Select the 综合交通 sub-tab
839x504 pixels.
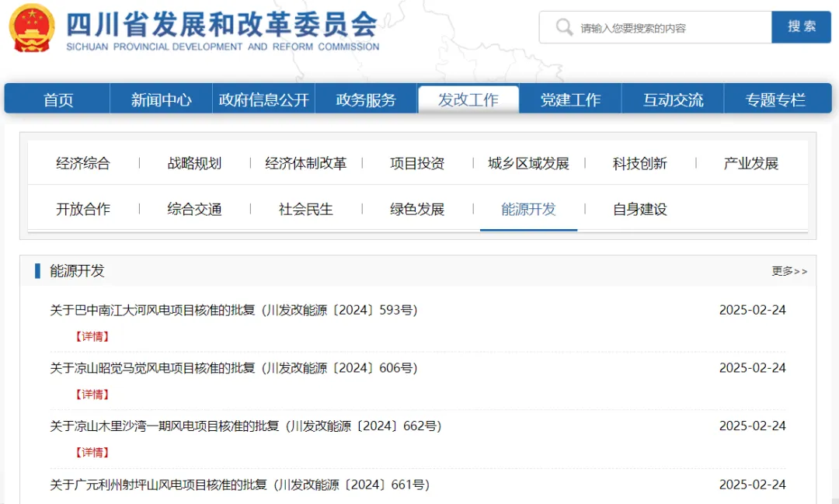pos(194,209)
